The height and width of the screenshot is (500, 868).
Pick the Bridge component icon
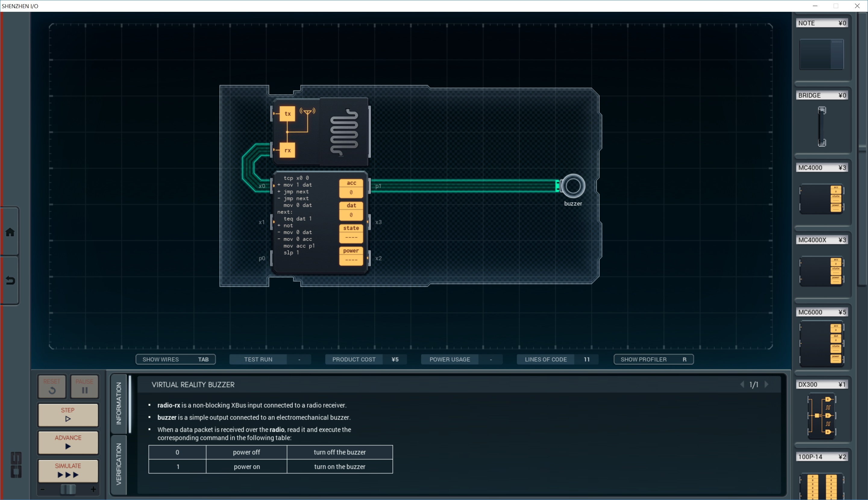click(x=821, y=127)
